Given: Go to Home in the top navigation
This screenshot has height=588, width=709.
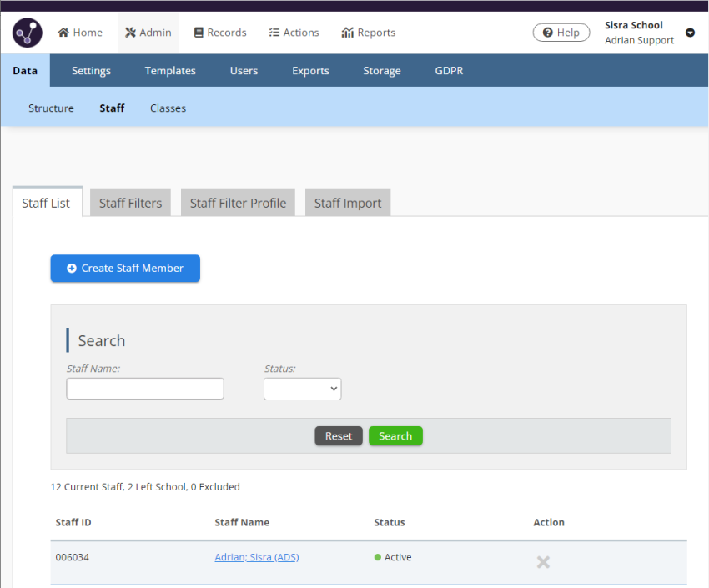Looking at the screenshot, I should click(x=80, y=33).
